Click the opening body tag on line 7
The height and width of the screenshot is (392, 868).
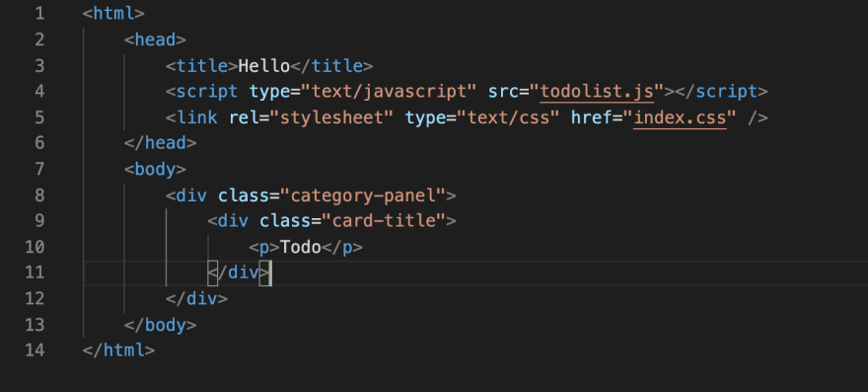pos(155,170)
